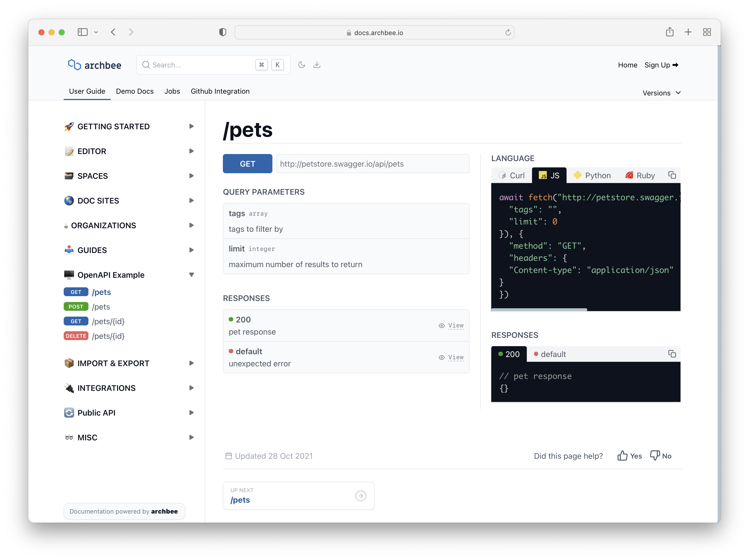Click the search magnifier icon

point(146,65)
